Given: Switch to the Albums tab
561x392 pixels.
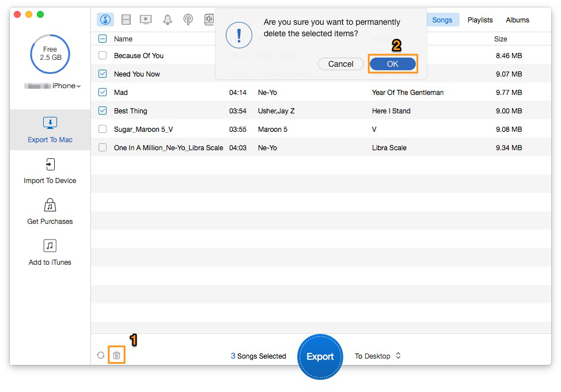Looking at the screenshot, I should click(517, 20).
